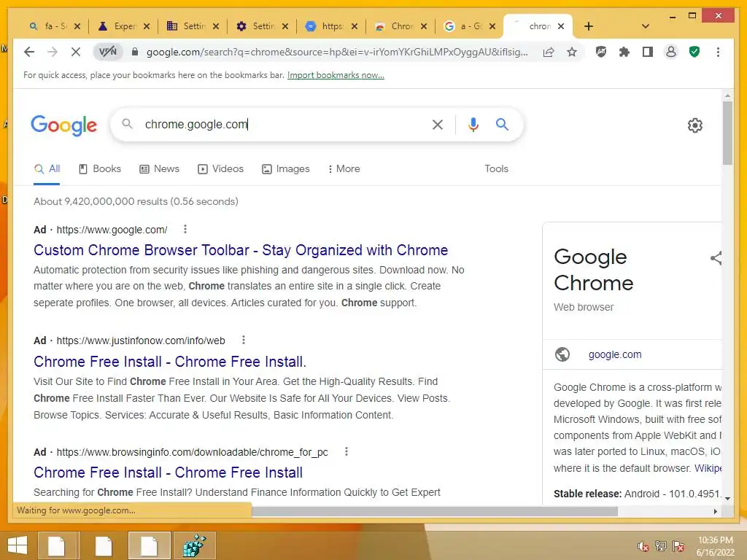
Task: Click the URL in the address bar
Action: point(337,52)
